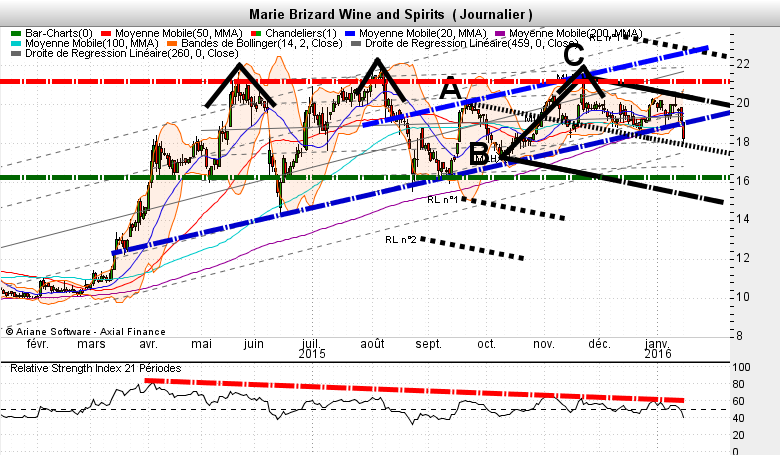Select the 'Bandes de Bollinger(14, 2, Close)' label
Viewport: 780px width, 455px height.
262,43
